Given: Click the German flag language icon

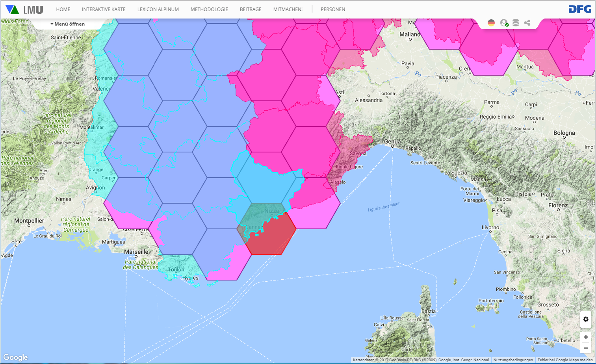Looking at the screenshot, I should 491,23.
